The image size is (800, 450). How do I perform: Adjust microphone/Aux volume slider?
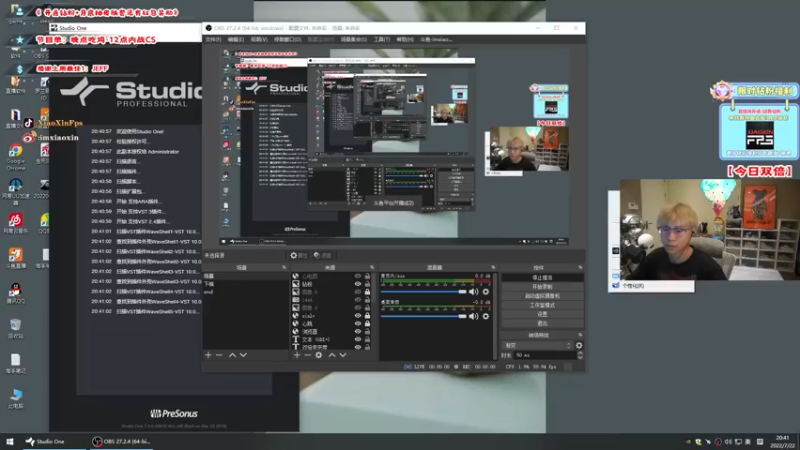(424, 292)
